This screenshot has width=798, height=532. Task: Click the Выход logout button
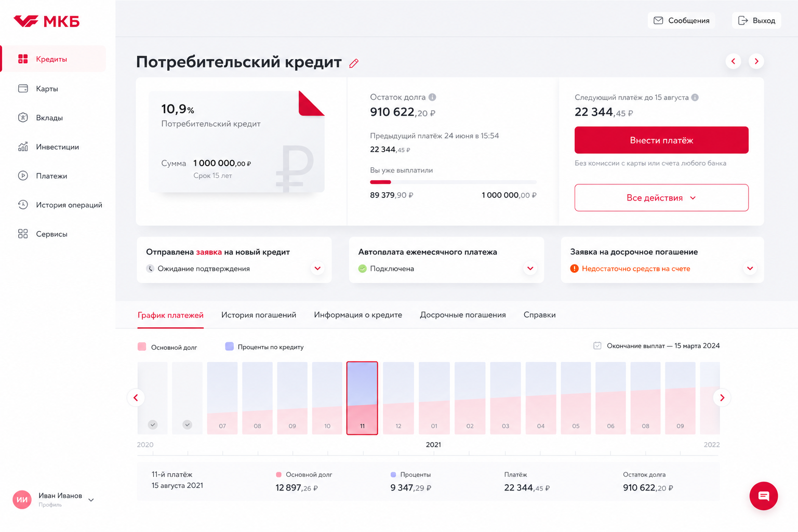[756, 20]
